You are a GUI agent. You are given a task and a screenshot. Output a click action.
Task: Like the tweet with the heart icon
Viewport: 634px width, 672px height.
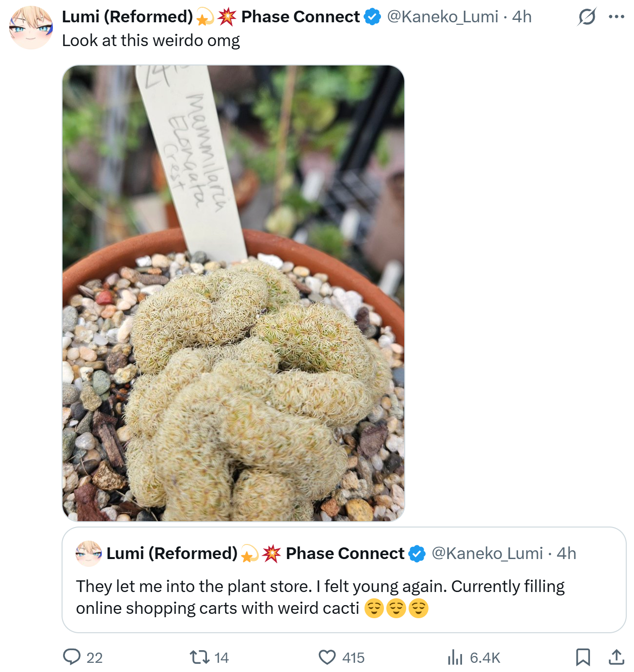327,657
